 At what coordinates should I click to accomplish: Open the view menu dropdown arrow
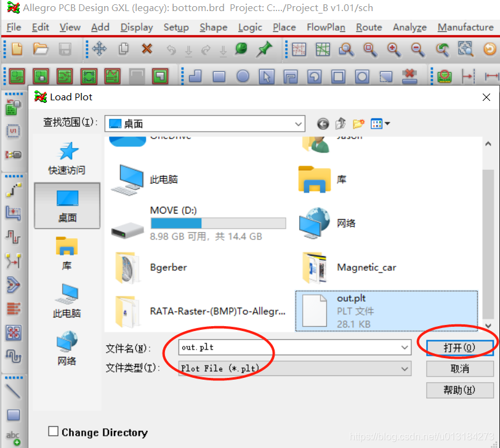(388, 124)
